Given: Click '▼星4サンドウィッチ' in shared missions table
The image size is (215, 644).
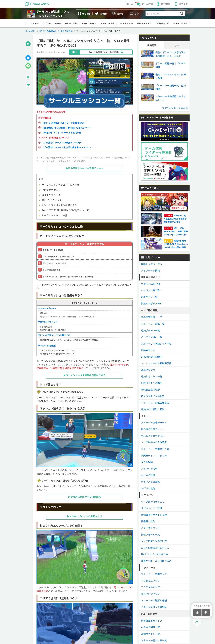Looking at the screenshot, I should tap(48, 322).
